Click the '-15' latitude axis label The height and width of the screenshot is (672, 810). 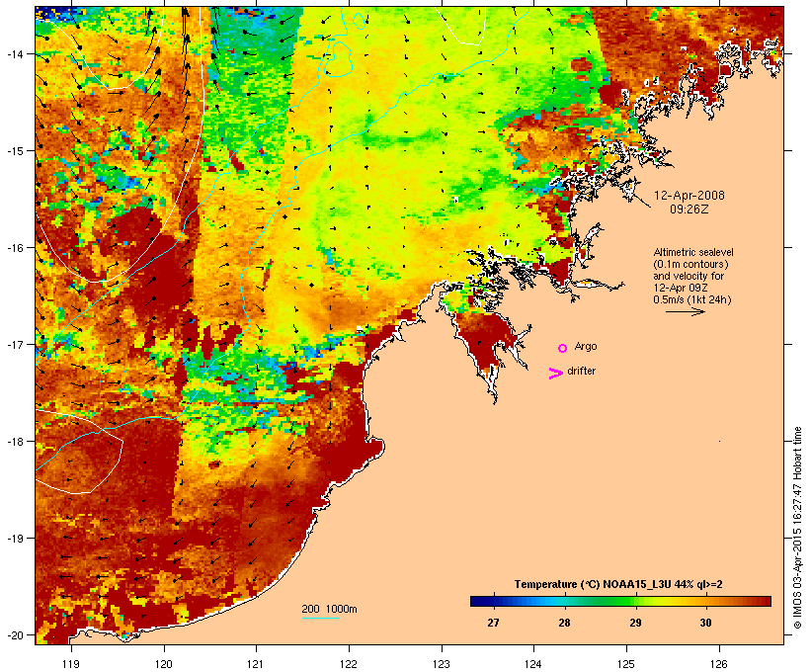15,151
